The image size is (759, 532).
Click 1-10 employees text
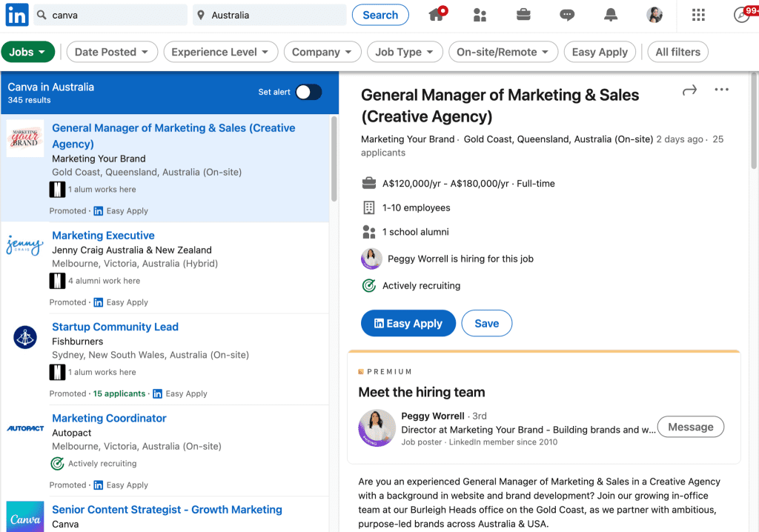[417, 207]
